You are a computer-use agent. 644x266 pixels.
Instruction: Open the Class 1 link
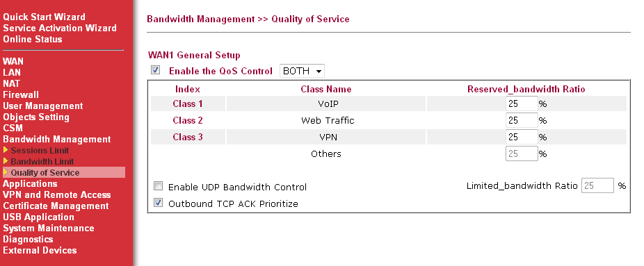pos(188,103)
